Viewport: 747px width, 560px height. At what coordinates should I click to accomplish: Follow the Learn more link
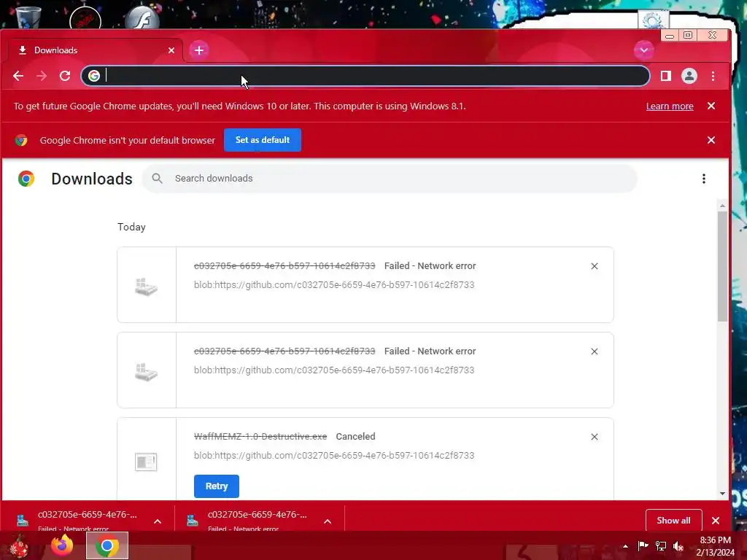click(x=670, y=106)
